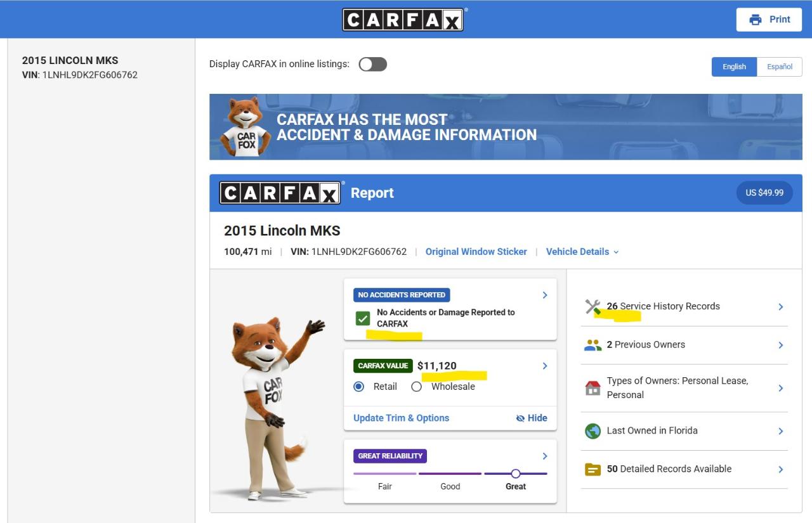This screenshot has width=812, height=523.
Task: Click the 50 Detailed Records Available text
Action: (669, 470)
